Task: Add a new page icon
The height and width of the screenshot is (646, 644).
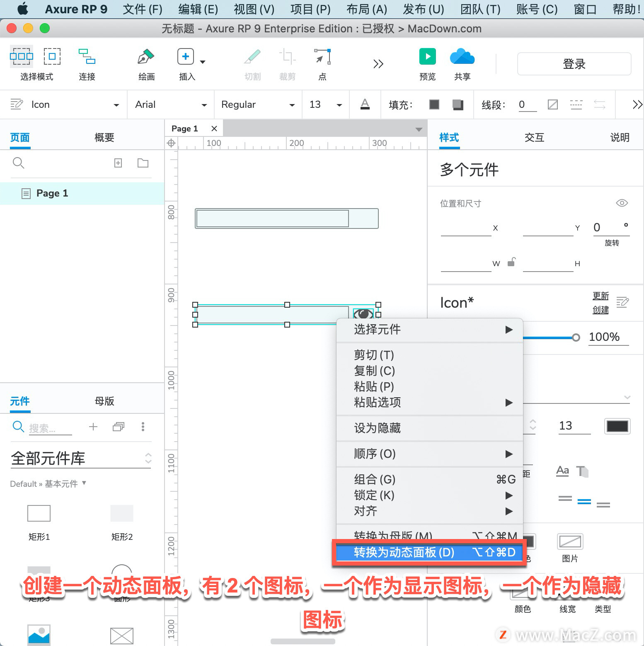Action: tap(118, 163)
